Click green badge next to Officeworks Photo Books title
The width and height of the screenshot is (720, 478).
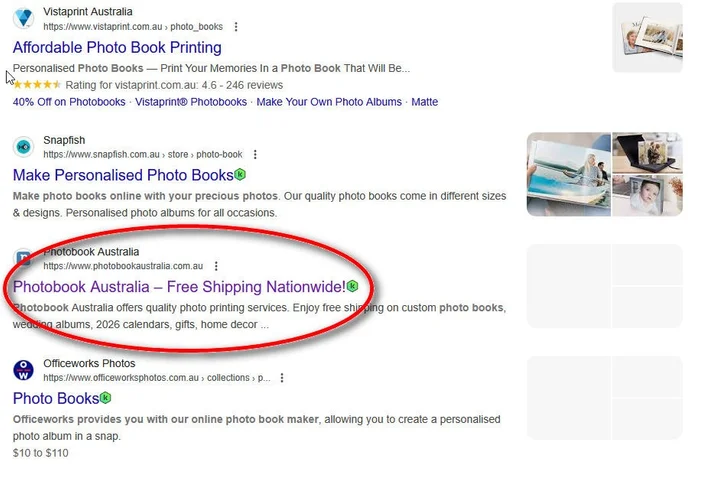click(x=105, y=398)
